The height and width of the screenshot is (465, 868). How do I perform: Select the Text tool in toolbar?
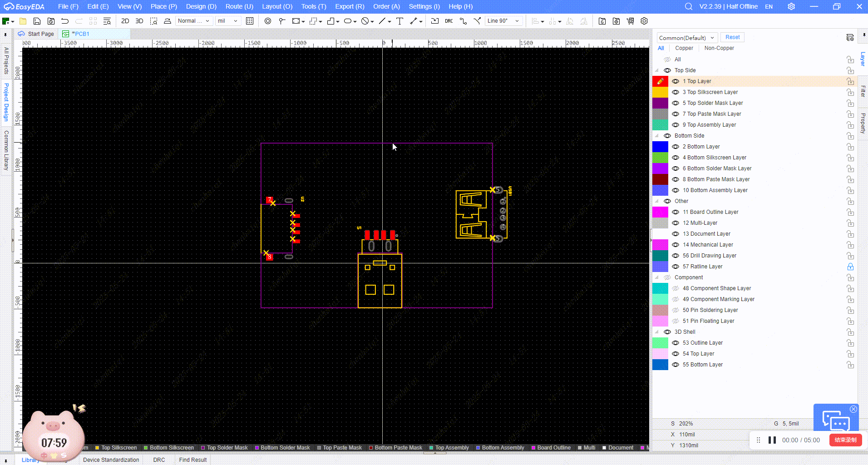pos(399,21)
